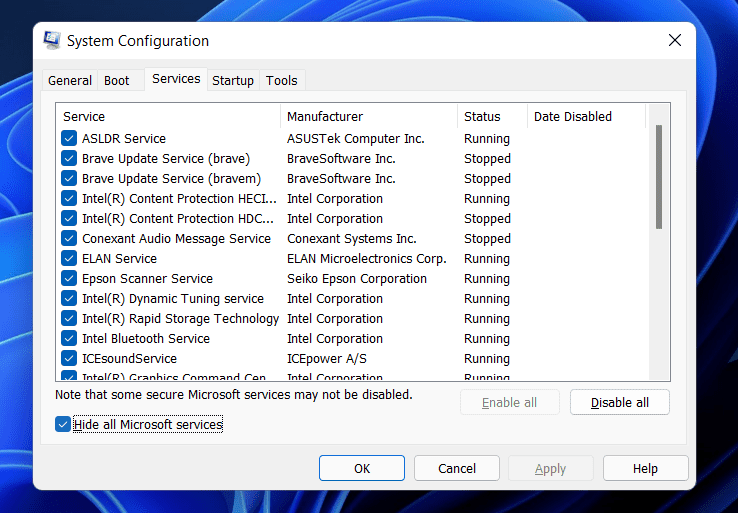738x513 pixels.
Task: Sort list by Service column header
Action: [x=168, y=116]
